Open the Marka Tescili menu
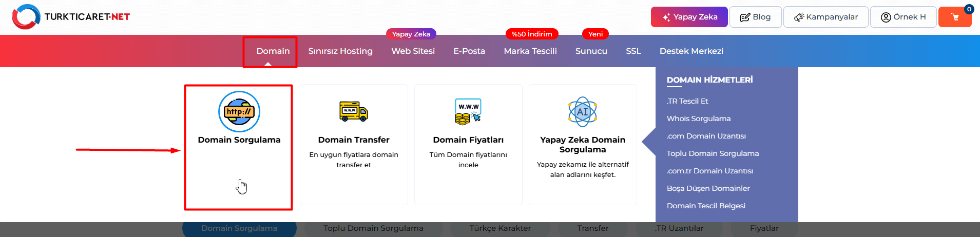This screenshot has width=980, height=237. pyautogui.click(x=530, y=51)
